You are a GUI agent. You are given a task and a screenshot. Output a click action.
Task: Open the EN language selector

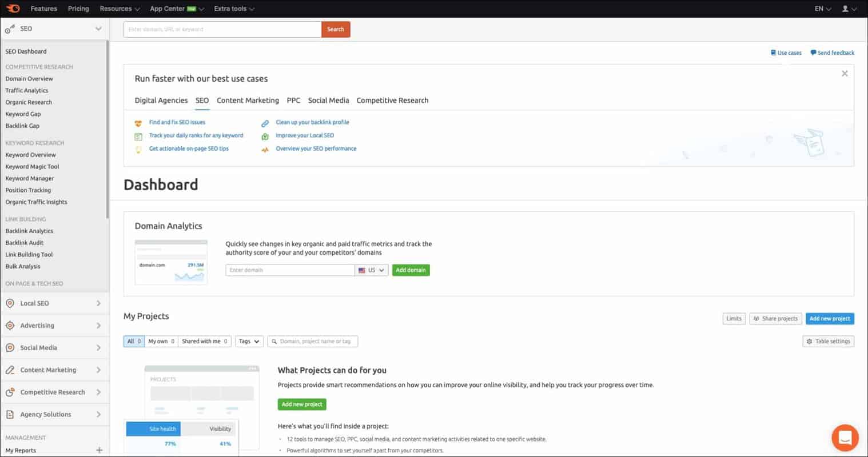[823, 9]
